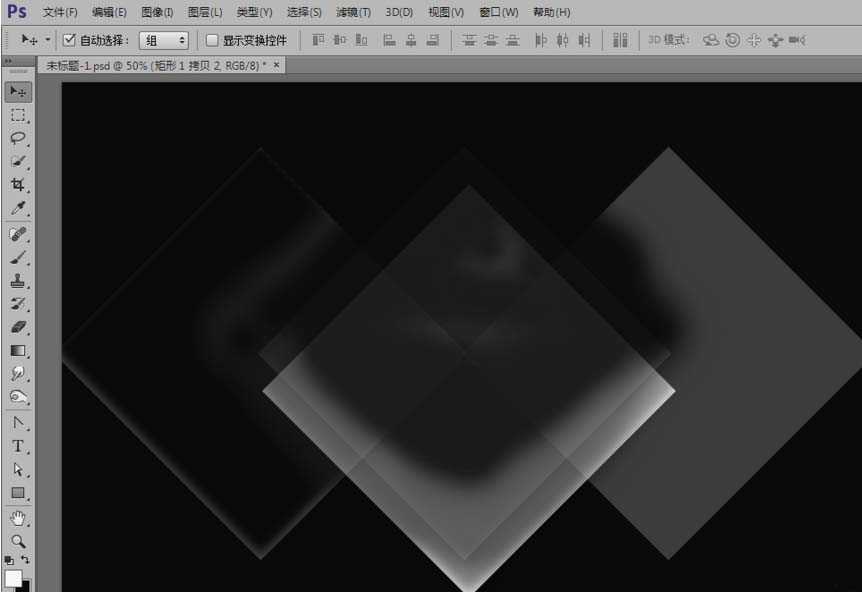This screenshot has height=592, width=862.
Task: Select the Lasso tool
Action: [x=18, y=138]
